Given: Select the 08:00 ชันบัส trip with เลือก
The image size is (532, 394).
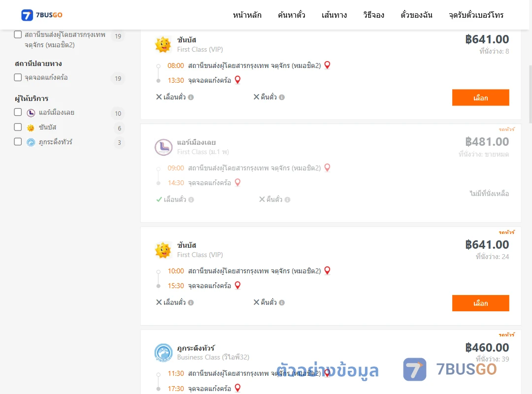Looking at the screenshot, I should pyautogui.click(x=480, y=98).
